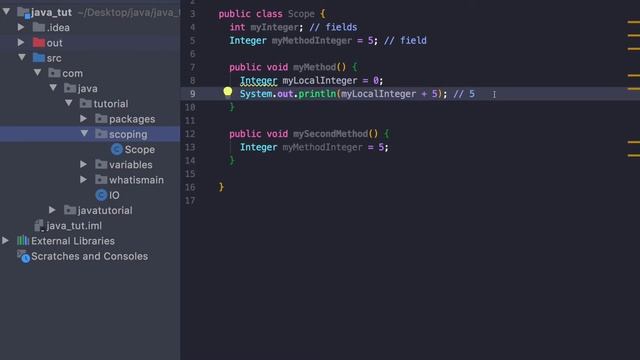640x360 pixels.
Task: Collapse the com package arrow
Action: 38,72
